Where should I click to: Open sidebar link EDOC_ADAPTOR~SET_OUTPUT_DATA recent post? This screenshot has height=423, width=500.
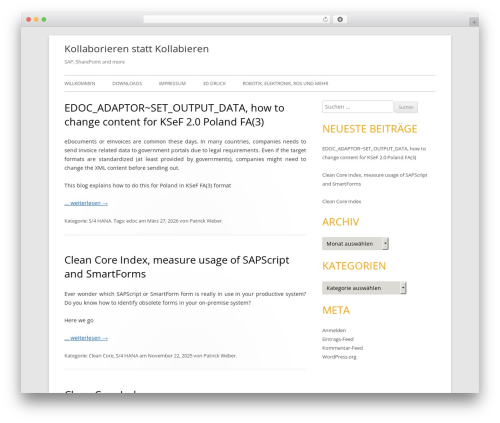tap(374, 153)
